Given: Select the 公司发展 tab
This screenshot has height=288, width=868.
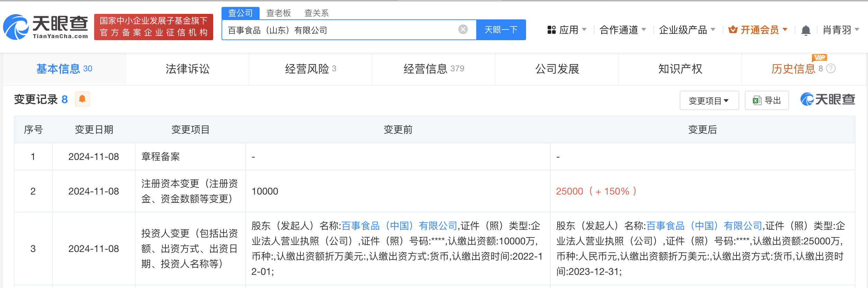Looking at the screenshot, I should point(557,69).
